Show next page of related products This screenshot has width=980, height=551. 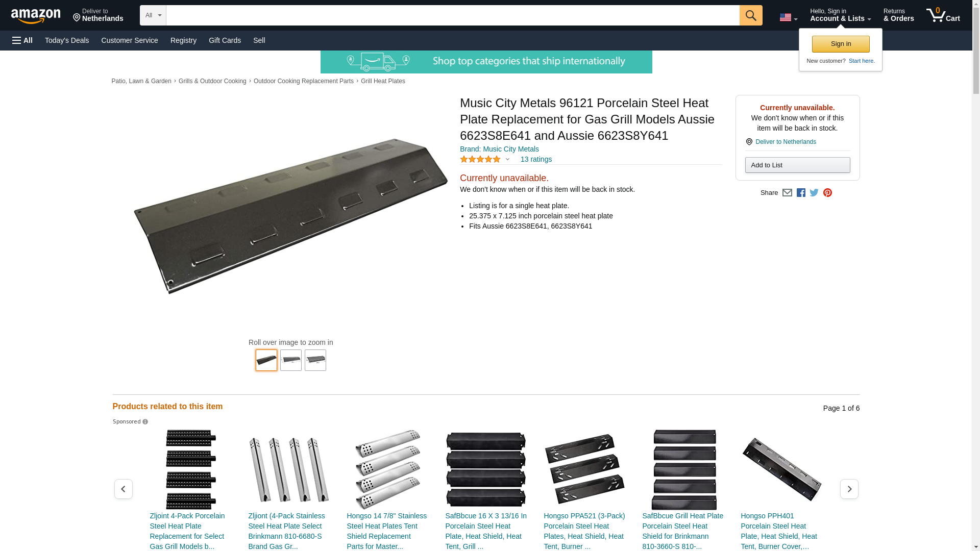coord(849,489)
